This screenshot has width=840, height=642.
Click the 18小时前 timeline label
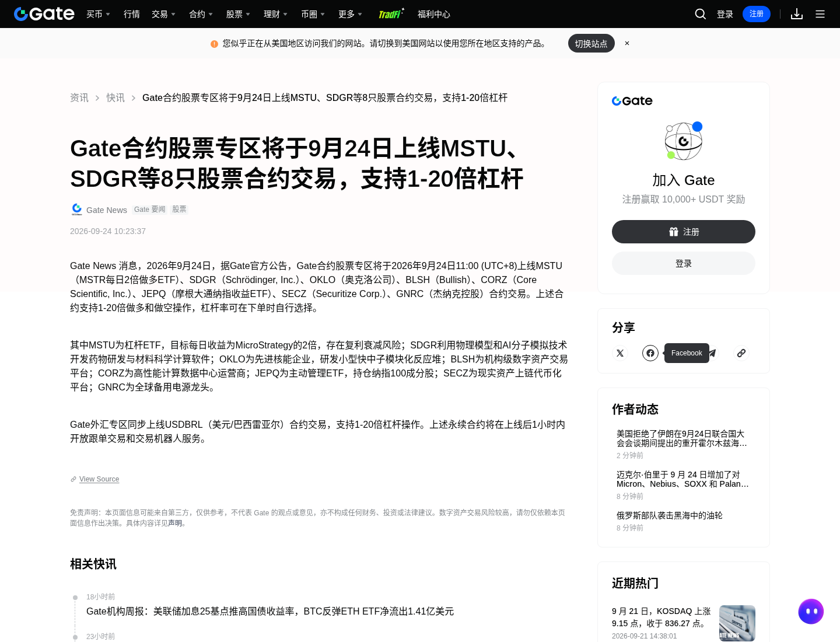(100, 596)
